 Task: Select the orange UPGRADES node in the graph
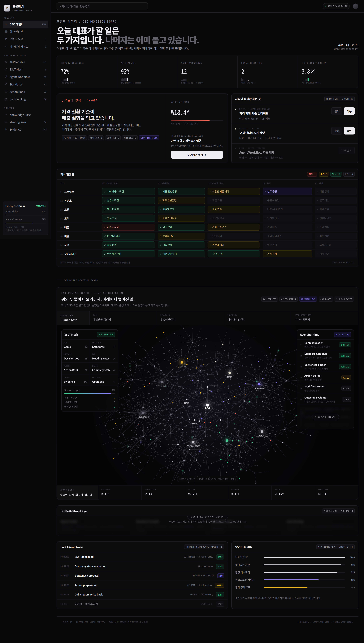tap(182, 362)
